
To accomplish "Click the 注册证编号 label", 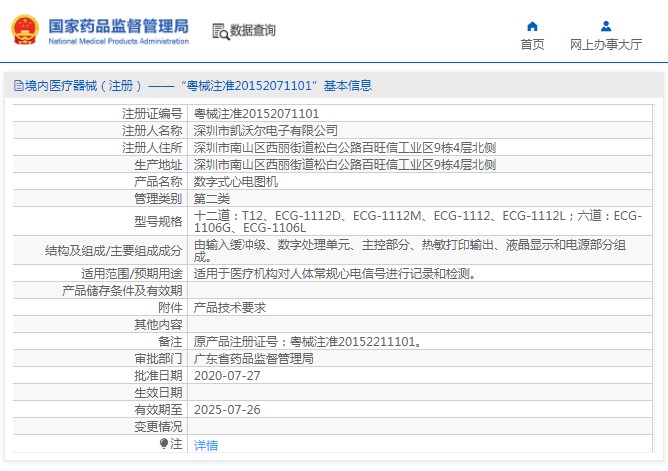I will coord(152,114).
